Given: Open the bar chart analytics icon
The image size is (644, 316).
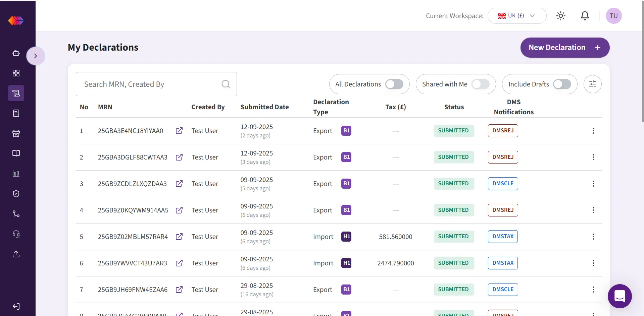Looking at the screenshot, I should tap(16, 174).
